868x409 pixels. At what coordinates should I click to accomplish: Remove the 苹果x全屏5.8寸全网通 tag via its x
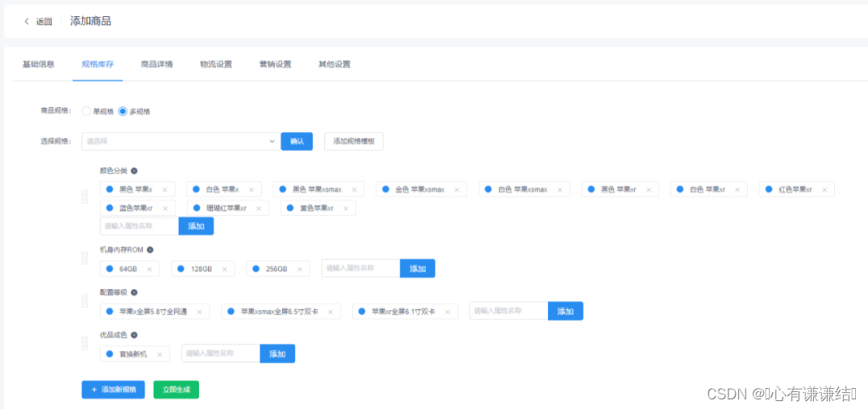click(199, 312)
